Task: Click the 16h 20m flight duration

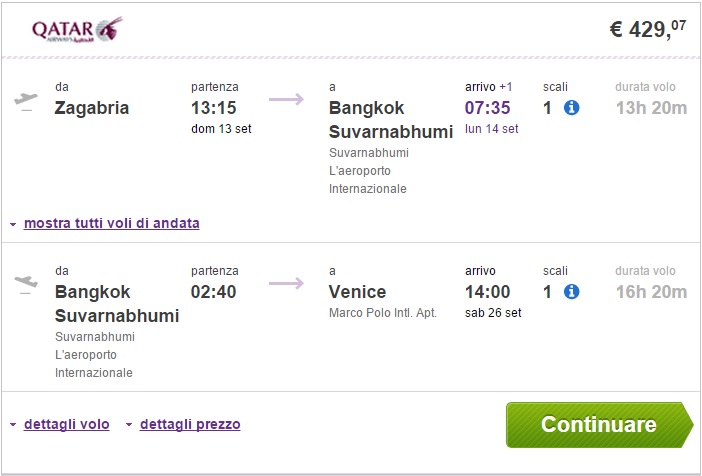Action: (x=651, y=292)
